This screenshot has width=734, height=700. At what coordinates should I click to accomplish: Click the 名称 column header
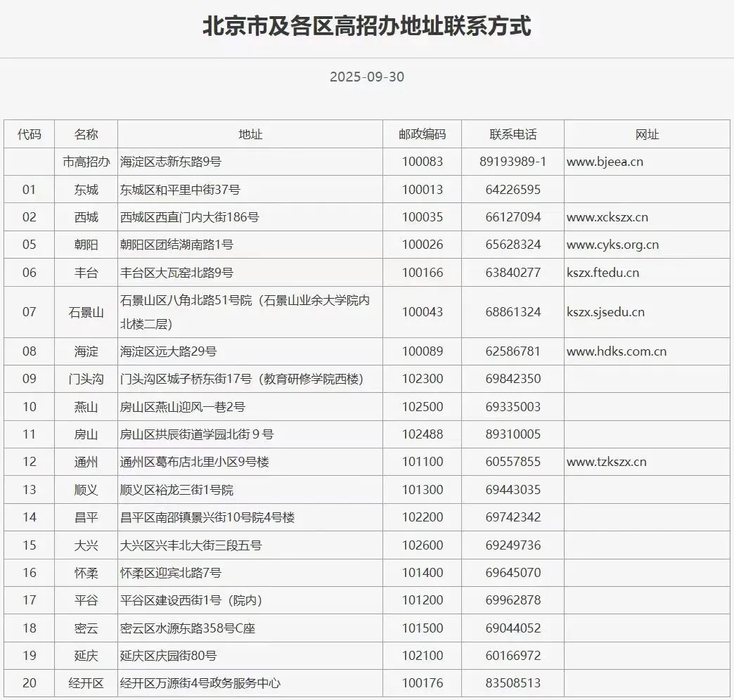click(x=86, y=134)
